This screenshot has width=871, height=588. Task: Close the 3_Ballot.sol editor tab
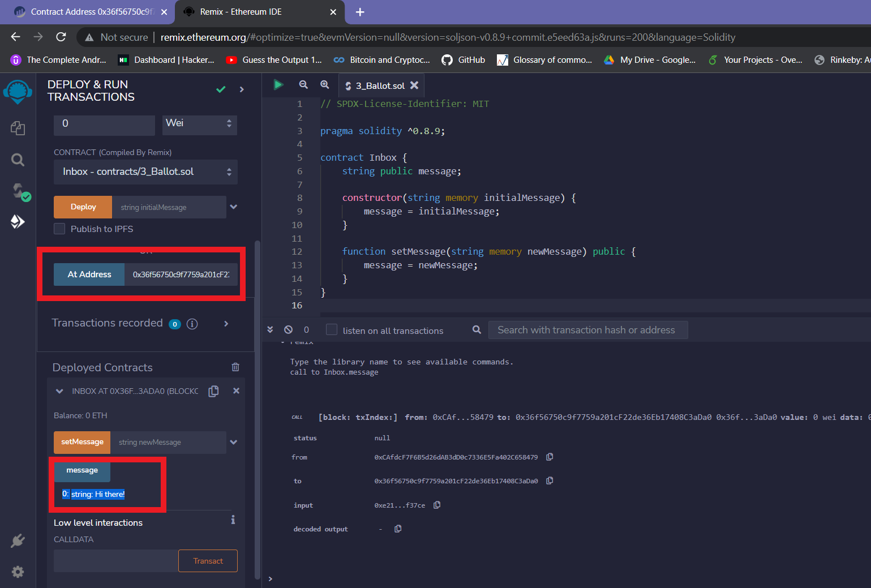pos(414,85)
